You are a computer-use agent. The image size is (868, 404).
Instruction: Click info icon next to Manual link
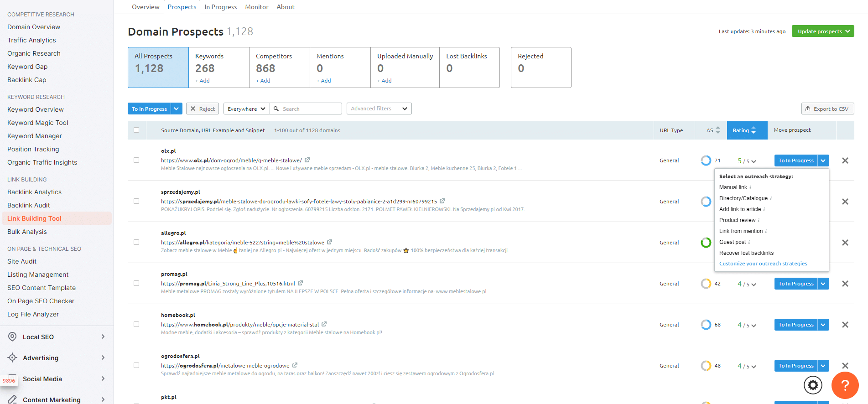(x=750, y=187)
